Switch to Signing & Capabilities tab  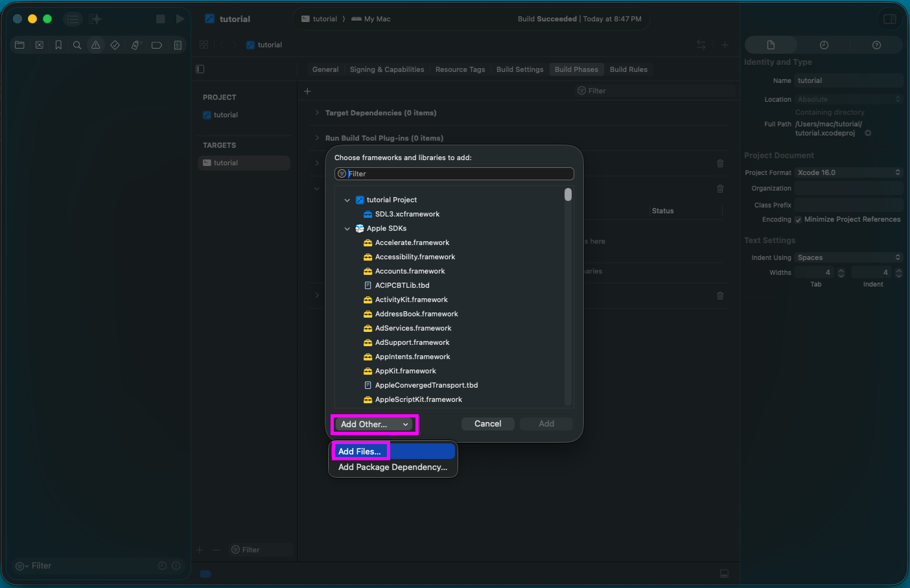(387, 69)
